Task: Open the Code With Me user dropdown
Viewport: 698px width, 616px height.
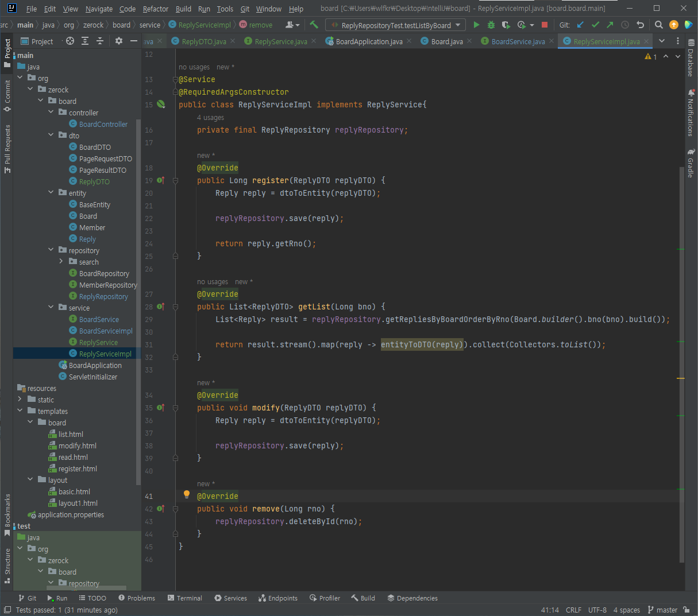Action: [x=292, y=25]
